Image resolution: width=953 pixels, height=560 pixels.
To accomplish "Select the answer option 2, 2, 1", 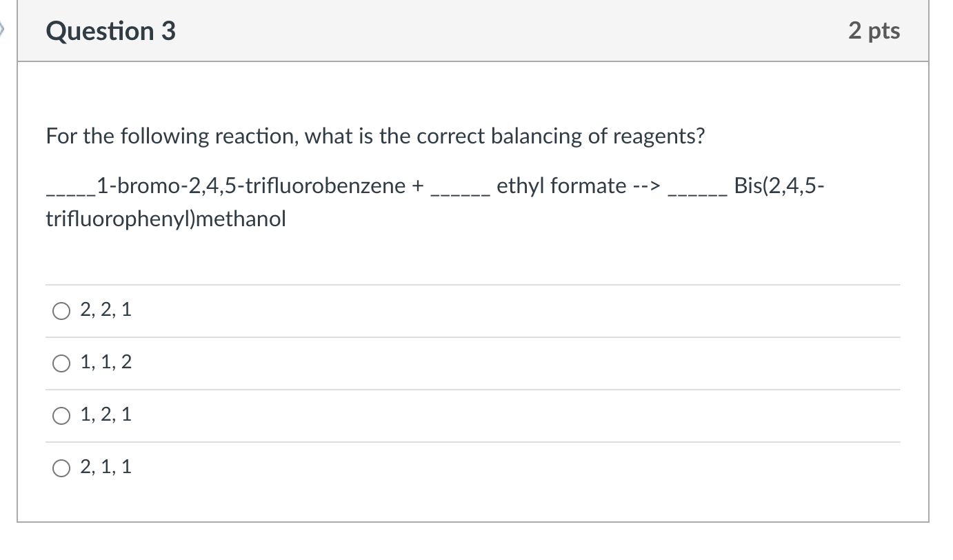I will 61,310.
